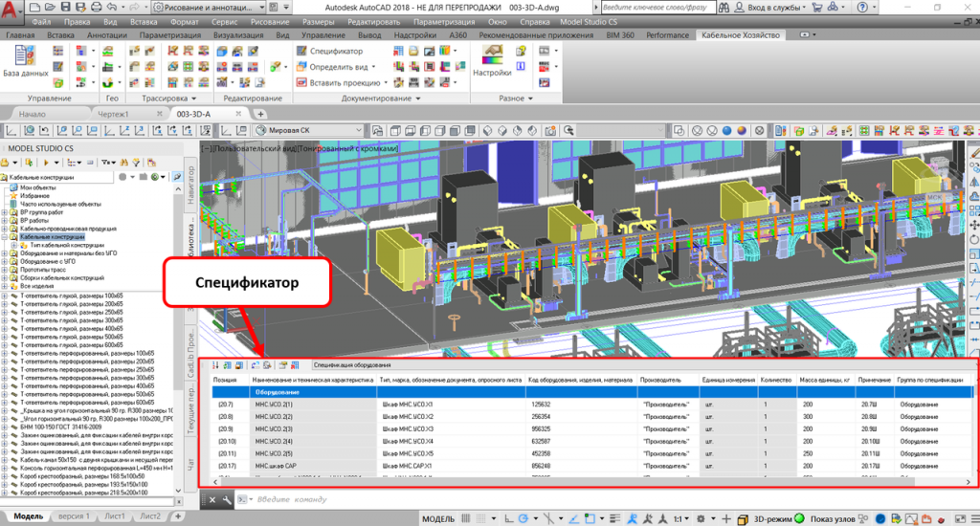Click the New file icon
This screenshot has width=980, height=526.
click(35, 8)
